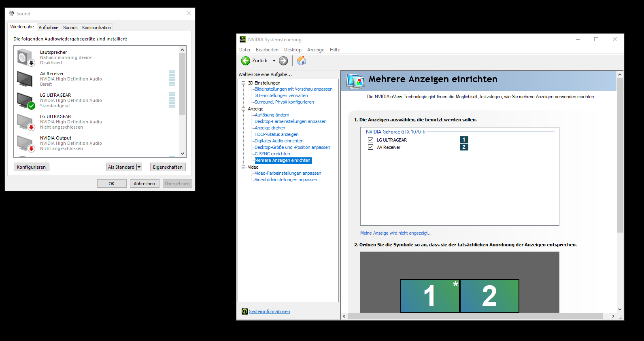
Task: Click the grey forward arrow icon
Action: pyautogui.click(x=283, y=61)
